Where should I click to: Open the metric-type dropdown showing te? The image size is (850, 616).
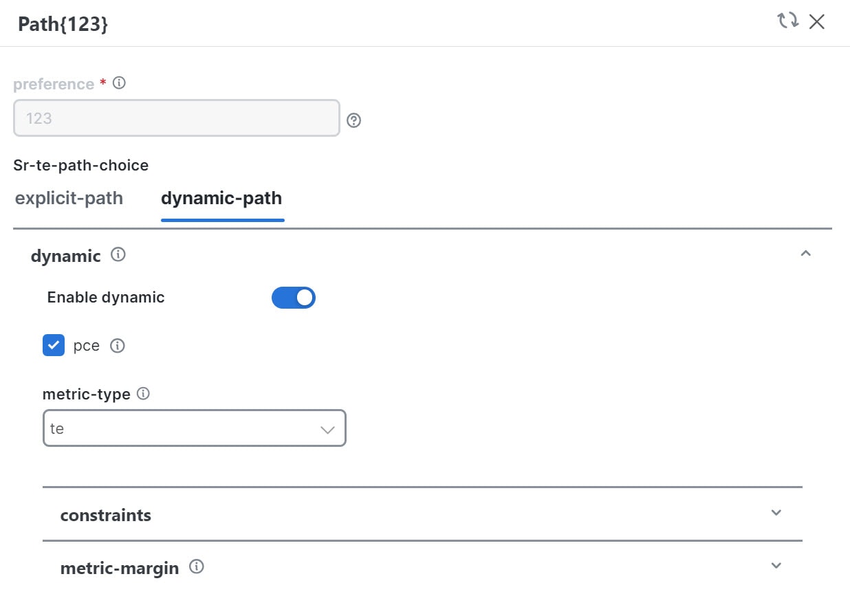[194, 428]
